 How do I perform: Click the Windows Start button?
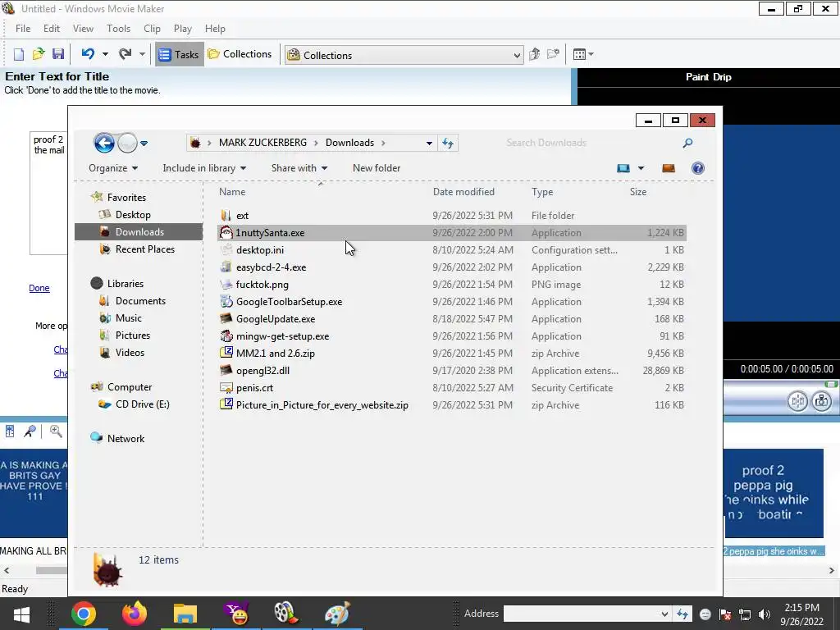(x=21, y=614)
